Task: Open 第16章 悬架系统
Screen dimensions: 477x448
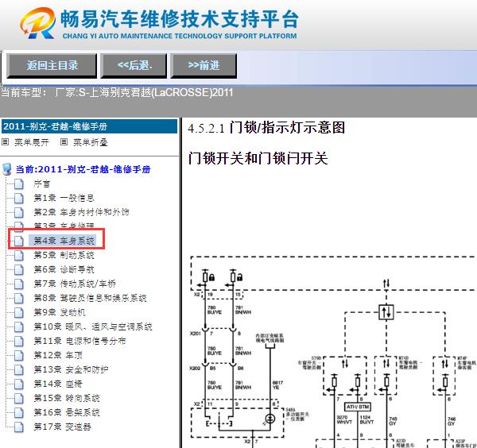Action: tap(67, 412)
